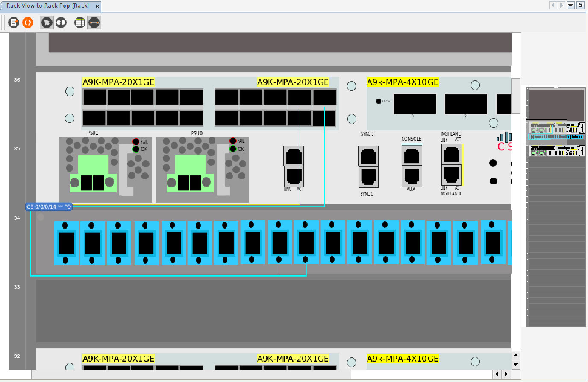The image size is (588, 382).
Task: Click the restore window icon
Action: point(580,5)
